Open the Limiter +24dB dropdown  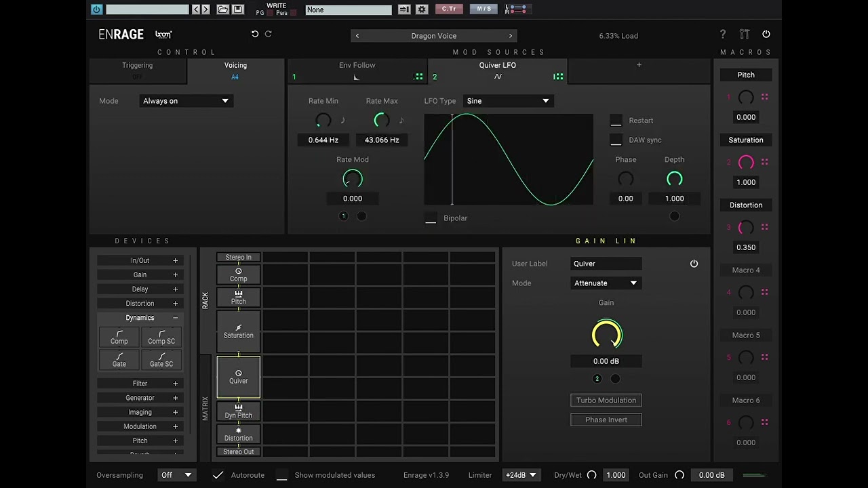pos(521,475)
